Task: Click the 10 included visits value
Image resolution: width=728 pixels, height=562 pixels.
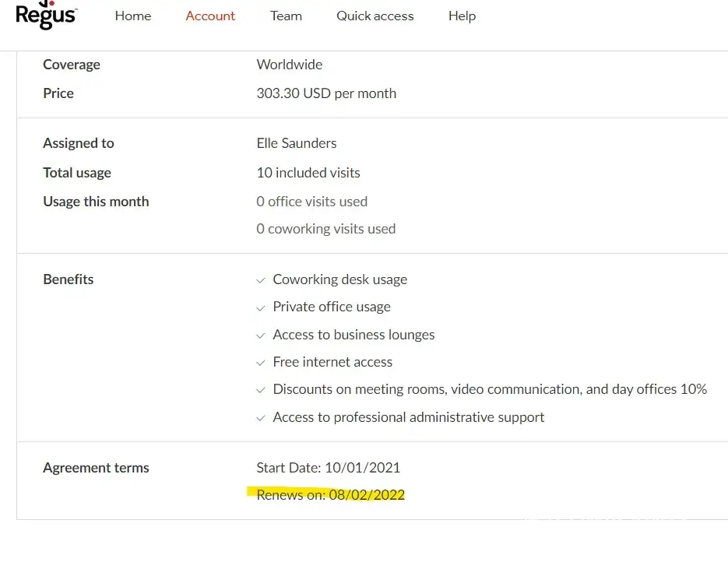Action: pos(308,173)
